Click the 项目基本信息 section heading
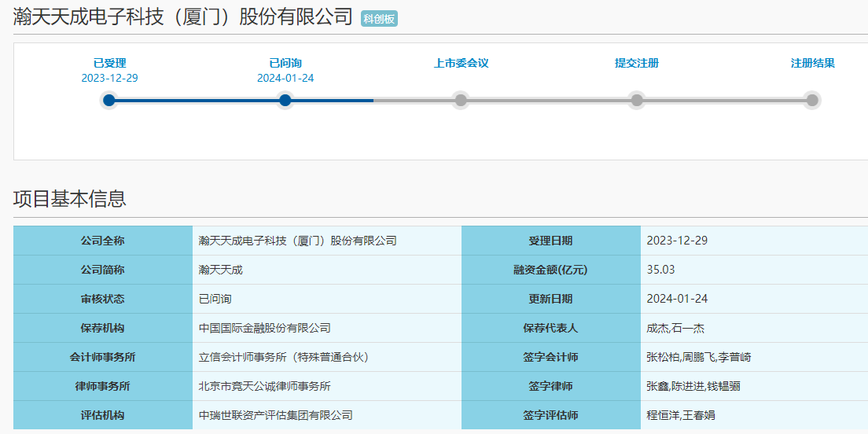868x434 pixels. (x=70, y=198)
